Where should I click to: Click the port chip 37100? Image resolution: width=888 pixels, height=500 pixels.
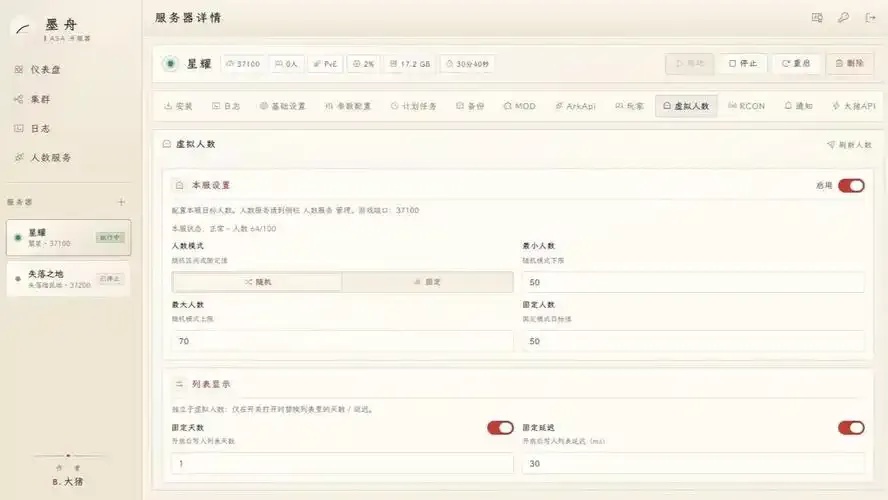tap(243, 64)
